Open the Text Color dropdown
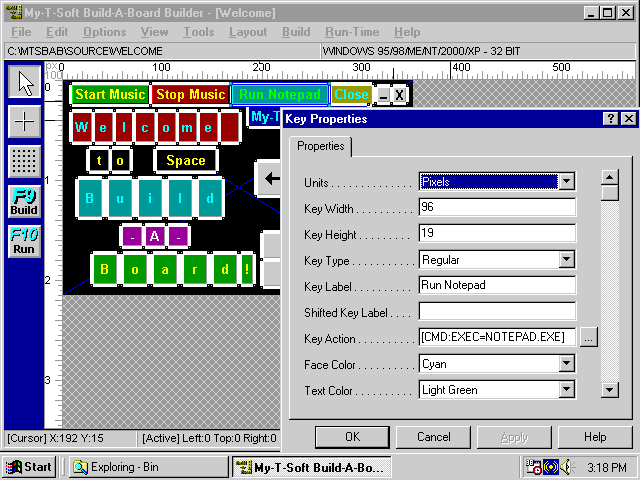The image size is (640, 480). (567, 390)
